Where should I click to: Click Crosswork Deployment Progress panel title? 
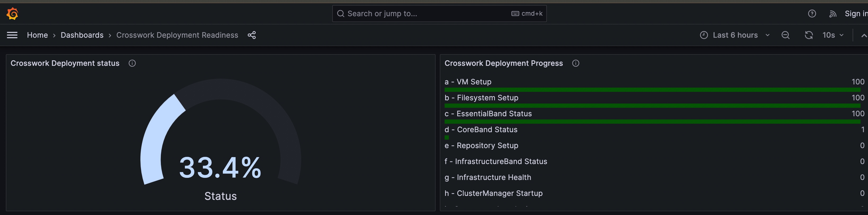coord(503,63)
